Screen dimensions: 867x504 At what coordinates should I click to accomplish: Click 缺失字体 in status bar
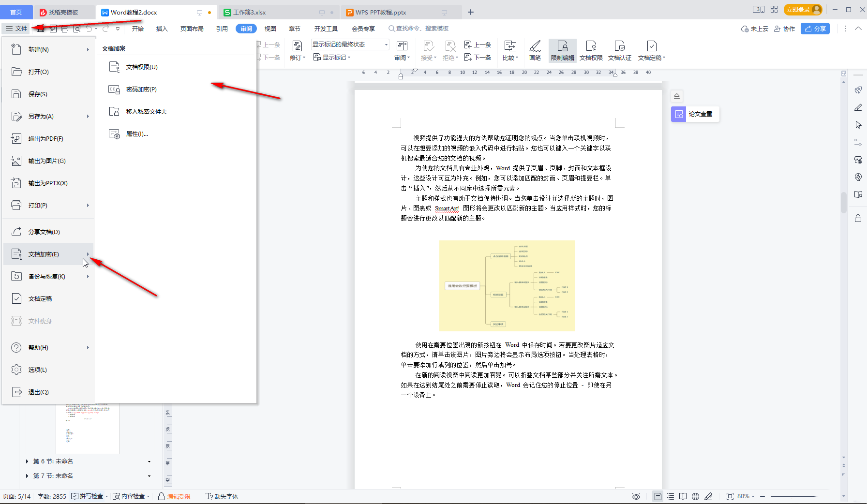(x=222, y=496)
